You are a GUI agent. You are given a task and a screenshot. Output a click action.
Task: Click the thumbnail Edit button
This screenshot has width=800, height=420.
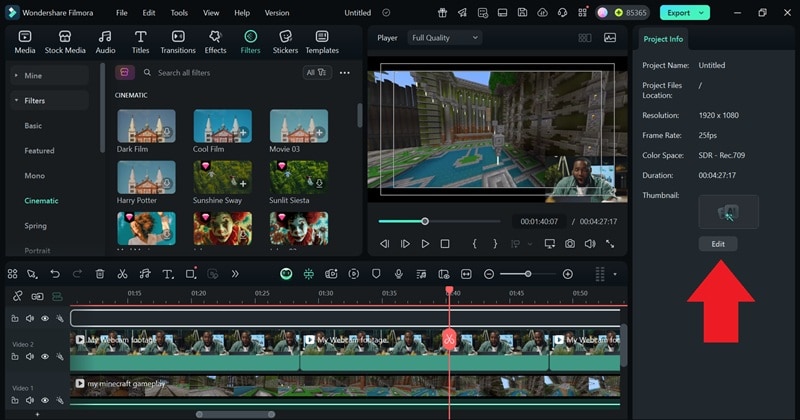click(x=718, y=244)
